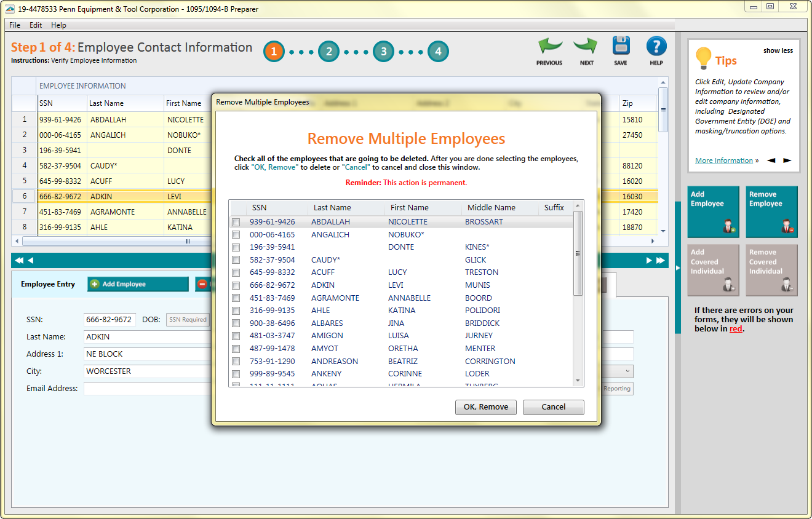This screenshot has width=812, height=519.
Task: Collapse tips using the show less toggle
Action: coord(778,50)
